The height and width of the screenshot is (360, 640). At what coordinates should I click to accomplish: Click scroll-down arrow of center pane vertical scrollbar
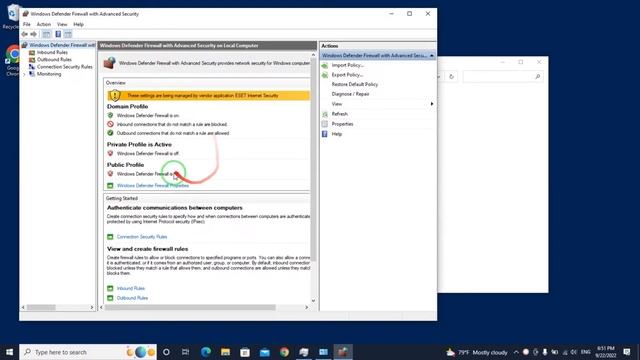pyautogui.click(x=313, y=301)
